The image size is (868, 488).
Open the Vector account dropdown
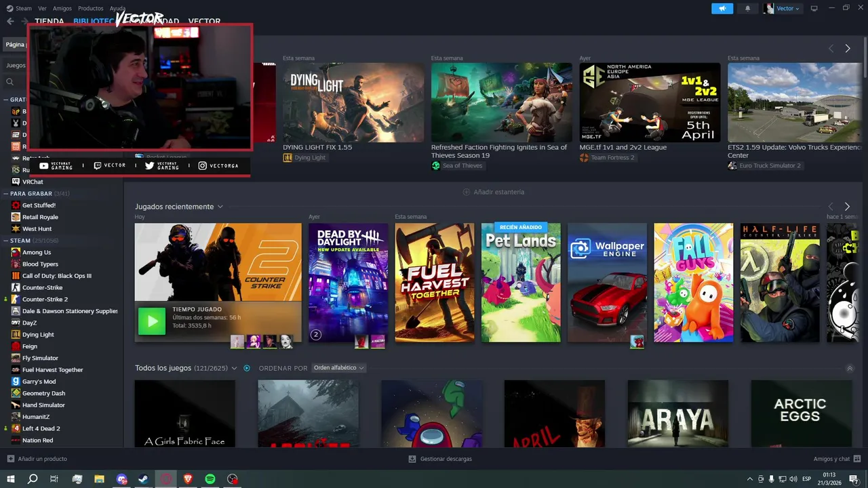(x=783, y=8)
